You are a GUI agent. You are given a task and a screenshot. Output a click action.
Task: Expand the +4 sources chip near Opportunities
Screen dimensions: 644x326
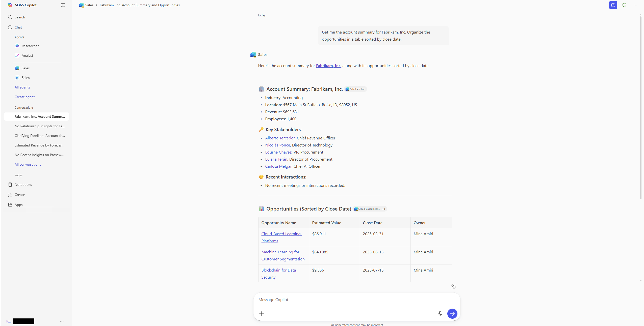[x=383, y=209]
